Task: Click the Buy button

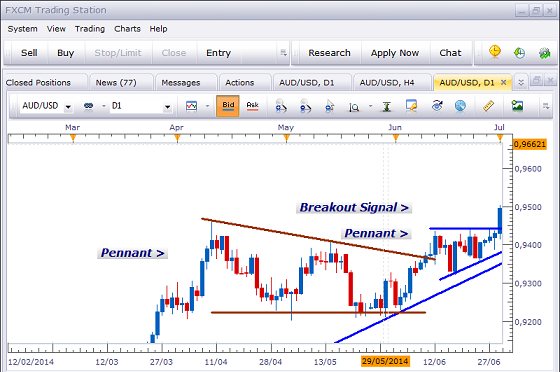Action: [66, 53]
